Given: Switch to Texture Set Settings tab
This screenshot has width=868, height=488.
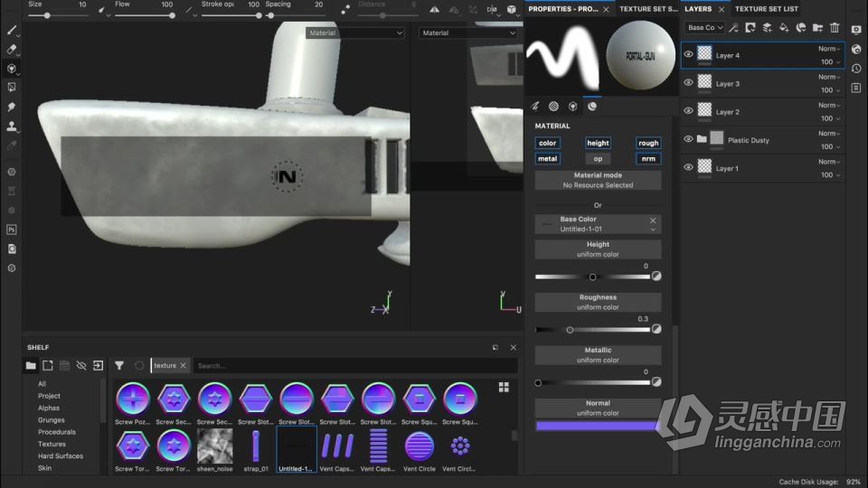Looking at the screenshot, I should (647, 9).
